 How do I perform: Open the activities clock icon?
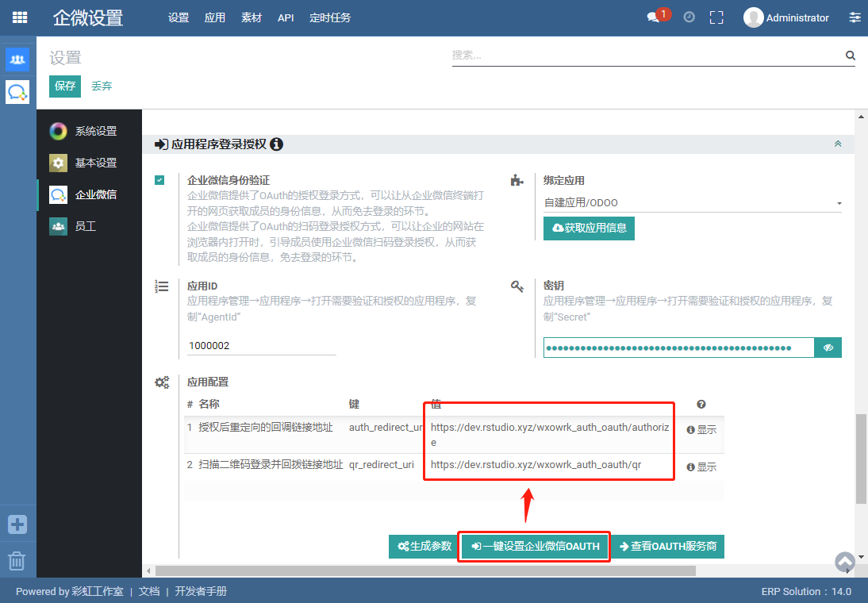(689, 17)
